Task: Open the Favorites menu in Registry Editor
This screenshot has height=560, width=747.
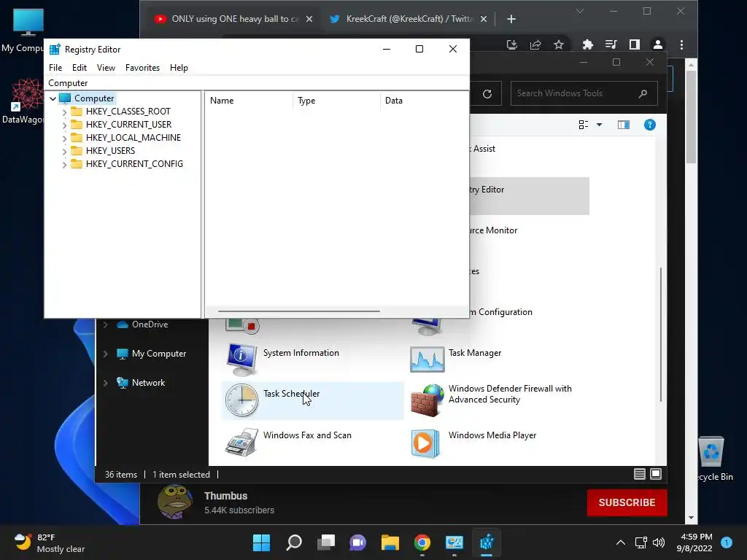Action: coord(142,68)
